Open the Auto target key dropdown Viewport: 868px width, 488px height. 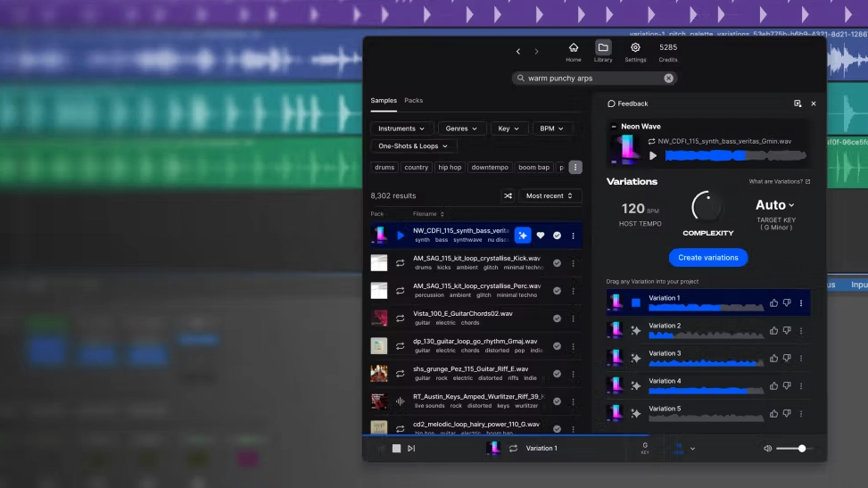point(775,205)
